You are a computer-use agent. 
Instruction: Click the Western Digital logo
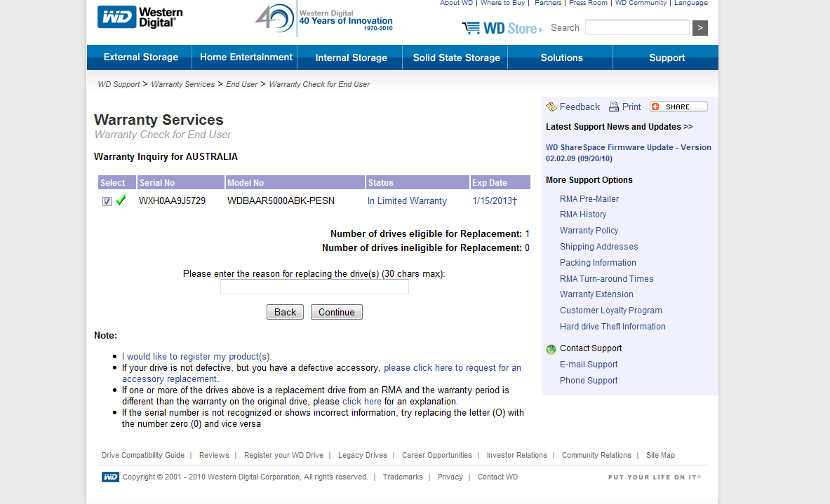140,17
